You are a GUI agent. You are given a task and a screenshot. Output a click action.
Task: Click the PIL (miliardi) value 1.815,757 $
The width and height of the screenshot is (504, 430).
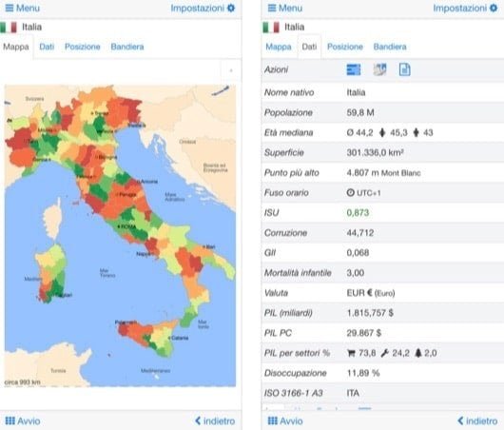point(370,313)
